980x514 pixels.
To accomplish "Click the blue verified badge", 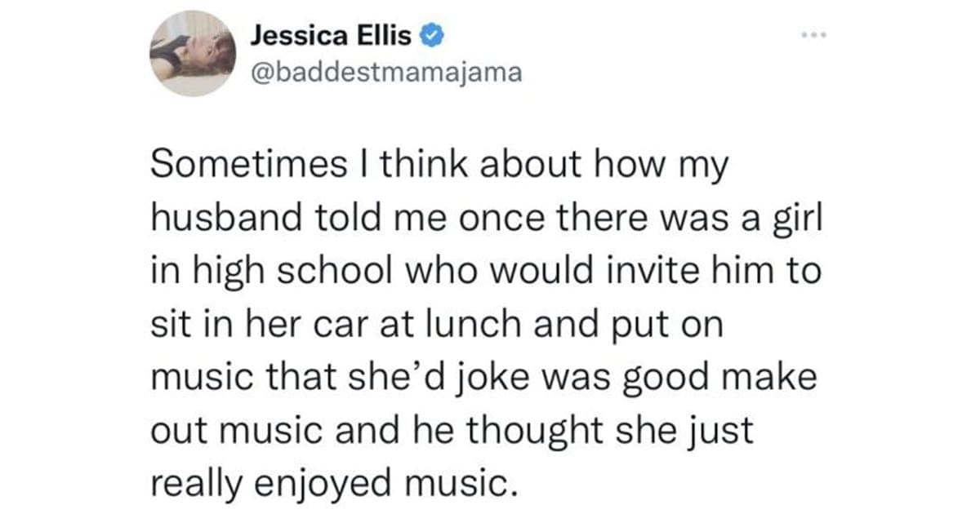I will coord(434,37).
